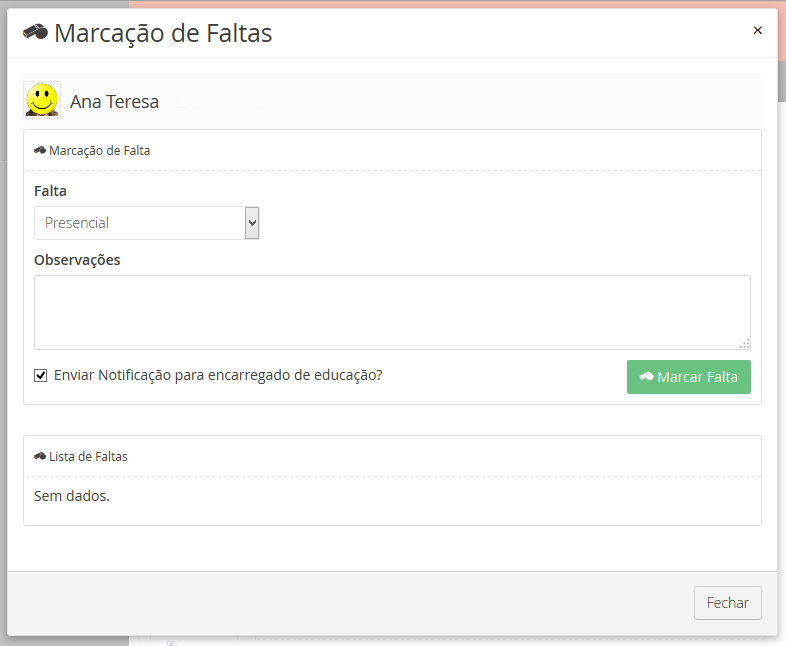This screenshot has height=646, width=786.
Task: Click the 'Lista de Faltas' panel heading text
Action: pos(88,457)
